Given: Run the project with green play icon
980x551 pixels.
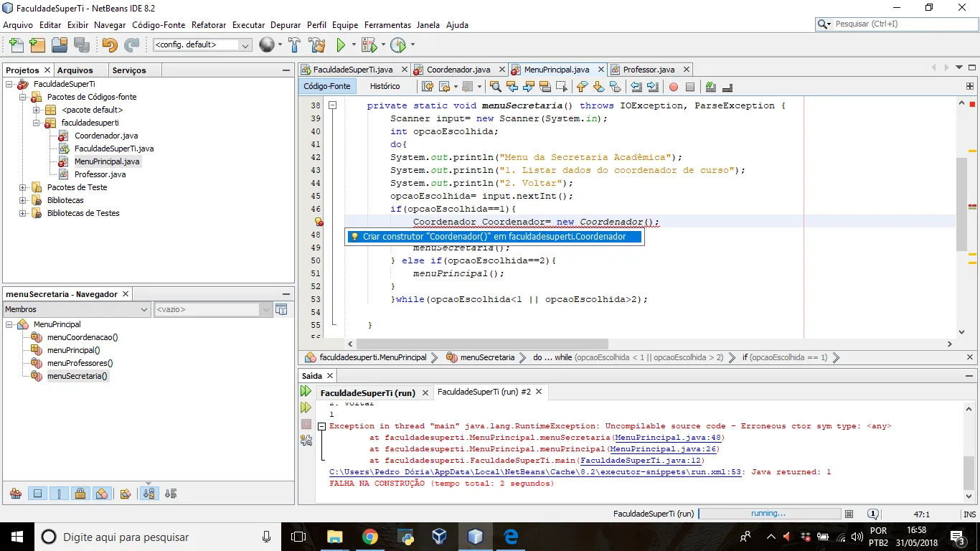Looking at the screenshot, I should pos(341,45).
